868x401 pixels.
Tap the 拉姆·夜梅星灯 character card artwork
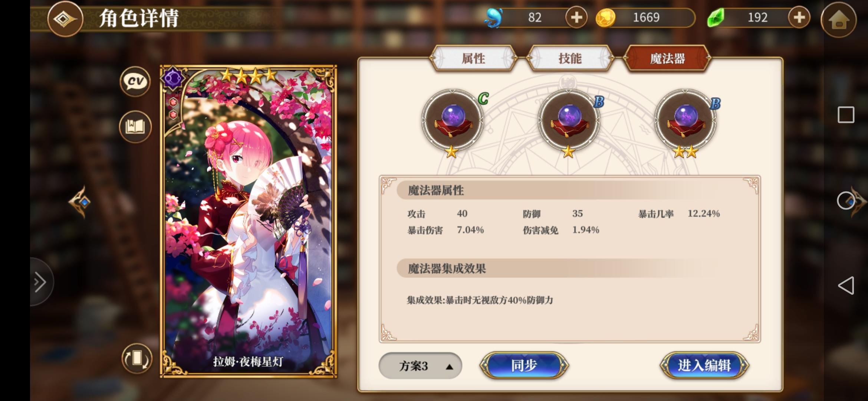click(x=249, y=222)
